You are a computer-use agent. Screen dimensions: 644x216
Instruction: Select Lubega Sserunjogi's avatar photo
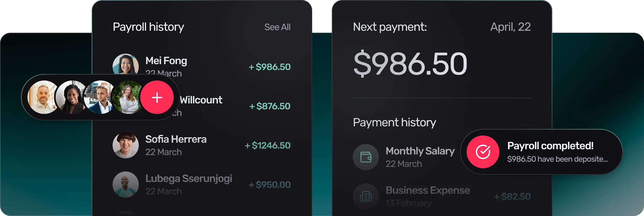(x=125, y=185)
